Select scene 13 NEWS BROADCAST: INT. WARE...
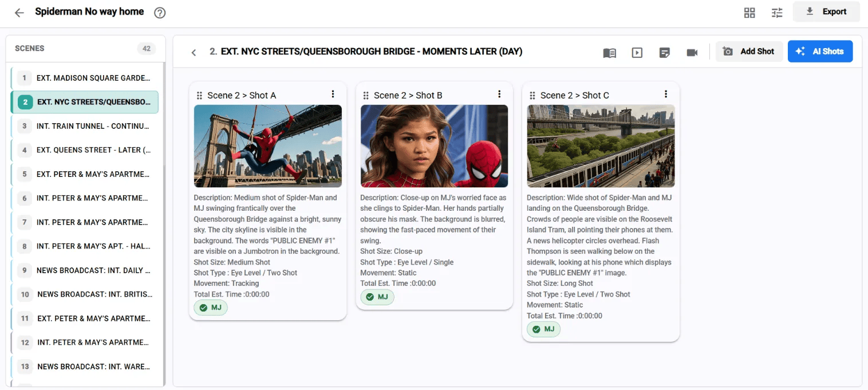This screenshot has width=868, height=390. [x=85, y=367]
